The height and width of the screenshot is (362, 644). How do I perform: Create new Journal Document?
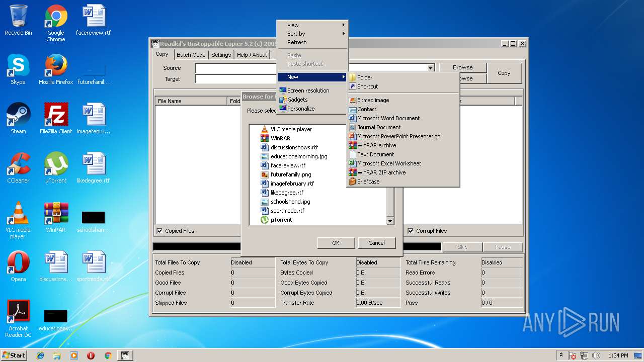click(x=403, y=127)
